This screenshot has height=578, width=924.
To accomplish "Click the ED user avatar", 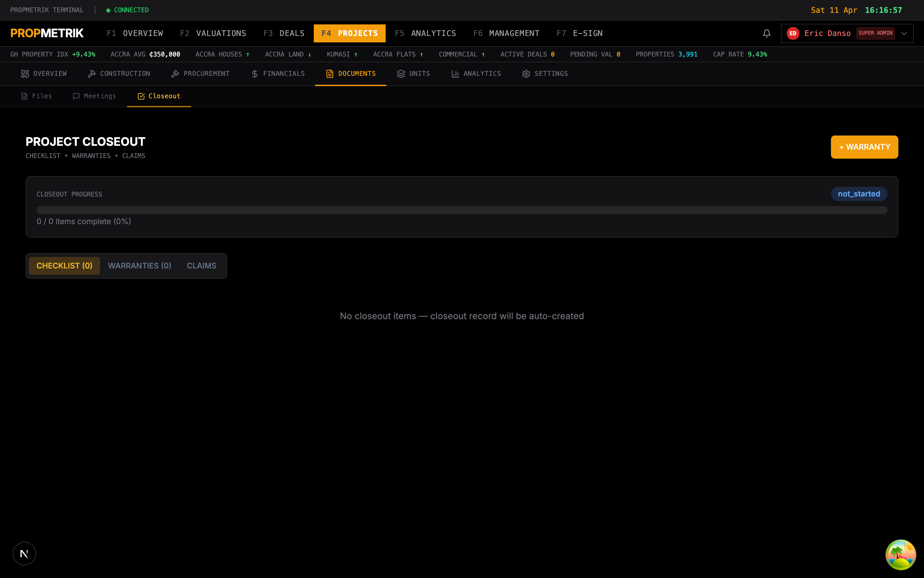I will 793,33.
